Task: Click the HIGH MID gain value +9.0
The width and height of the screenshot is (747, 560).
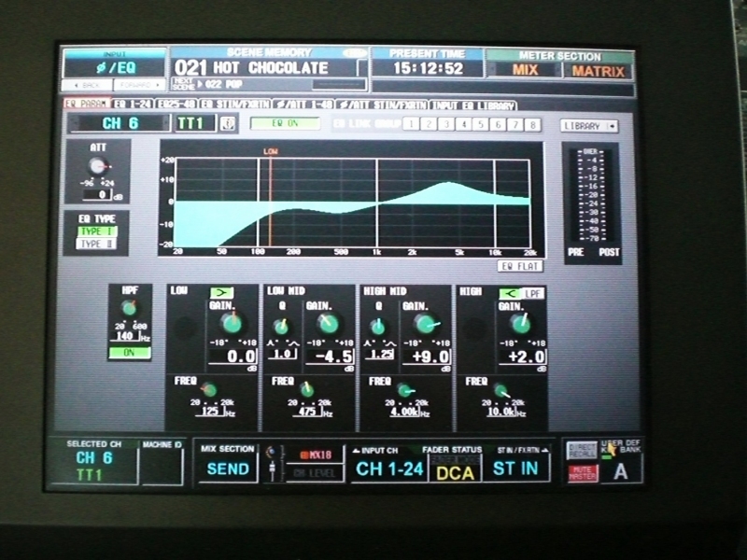Action: pos(427,357)
